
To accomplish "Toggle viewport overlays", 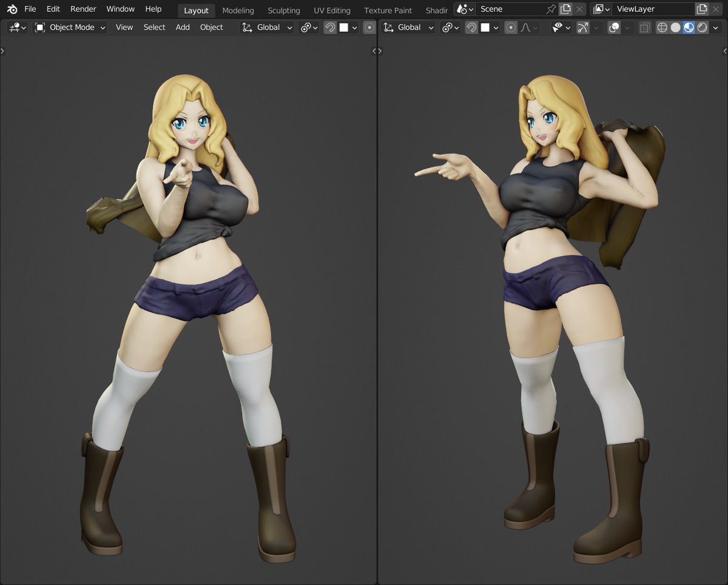I will (614, 27).
